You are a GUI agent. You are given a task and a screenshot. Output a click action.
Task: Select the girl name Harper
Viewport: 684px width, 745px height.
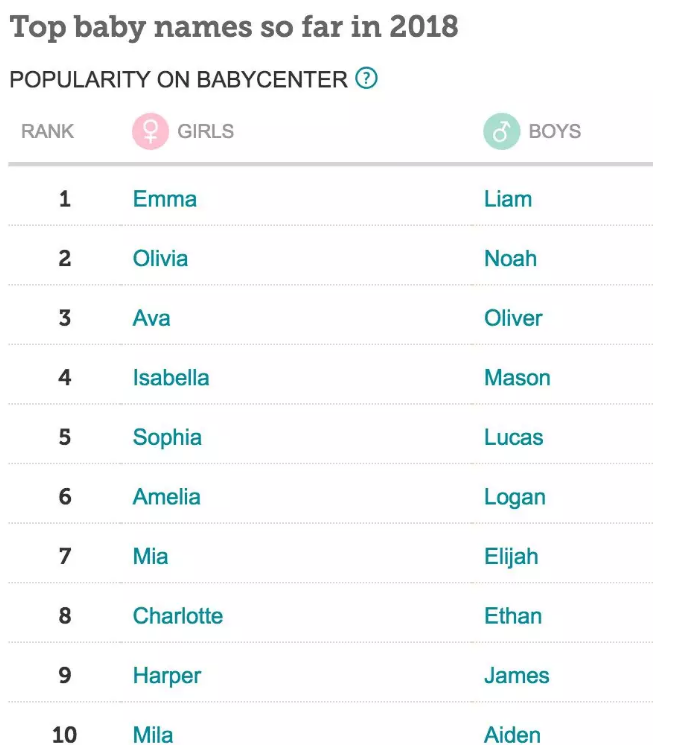pyautogui.click(x=166, y=676)
